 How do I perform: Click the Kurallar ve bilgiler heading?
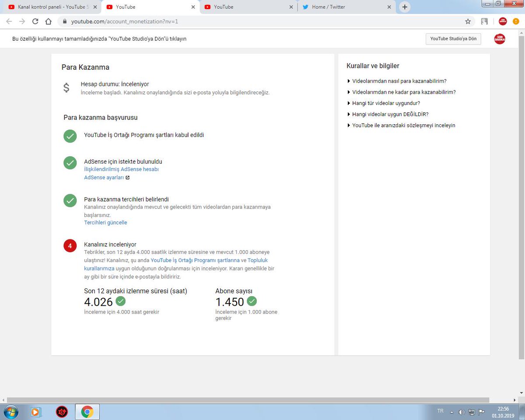coord(373,66)
